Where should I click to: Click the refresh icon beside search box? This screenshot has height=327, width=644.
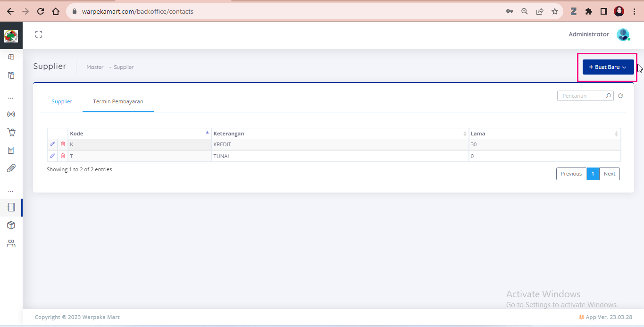click(x=621, y=96)
